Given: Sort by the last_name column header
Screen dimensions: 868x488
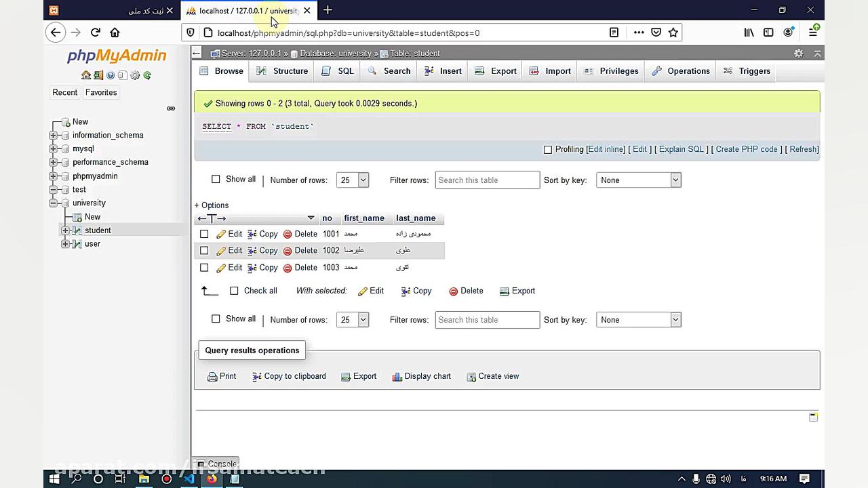Looking at the screenshot, I should (416, 218).
